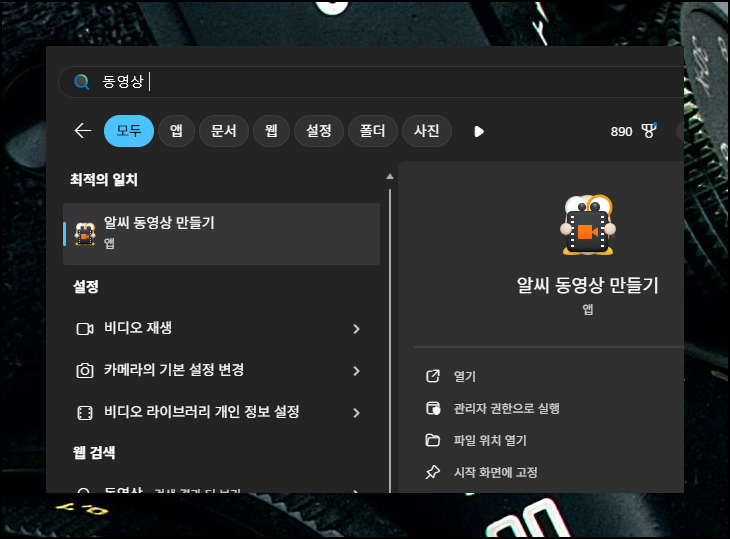Screen dimensions: 730x539
Task: Select the 폴더 filter tab
Action: tap(372, 131)
